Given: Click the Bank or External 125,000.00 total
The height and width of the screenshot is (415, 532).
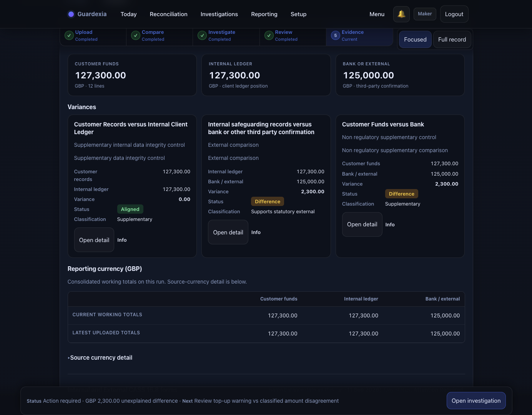Looking at the screenshot, I should 369,75.
